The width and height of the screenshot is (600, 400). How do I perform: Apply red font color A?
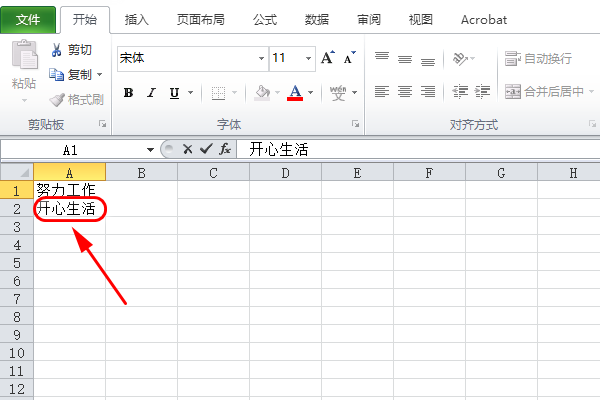click(x=295, y=93)
